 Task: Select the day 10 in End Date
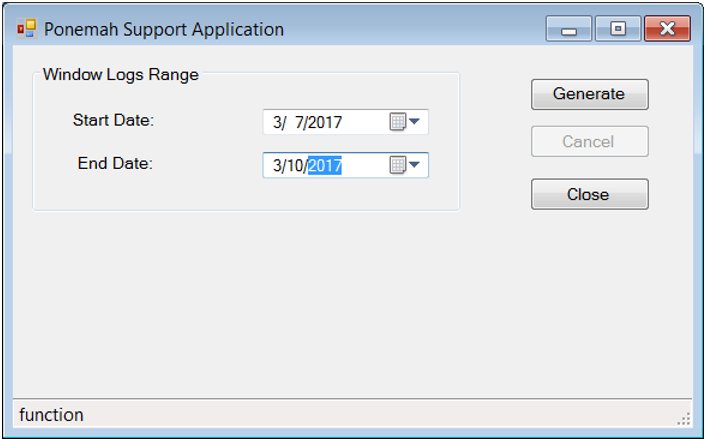tap(295, 166)
